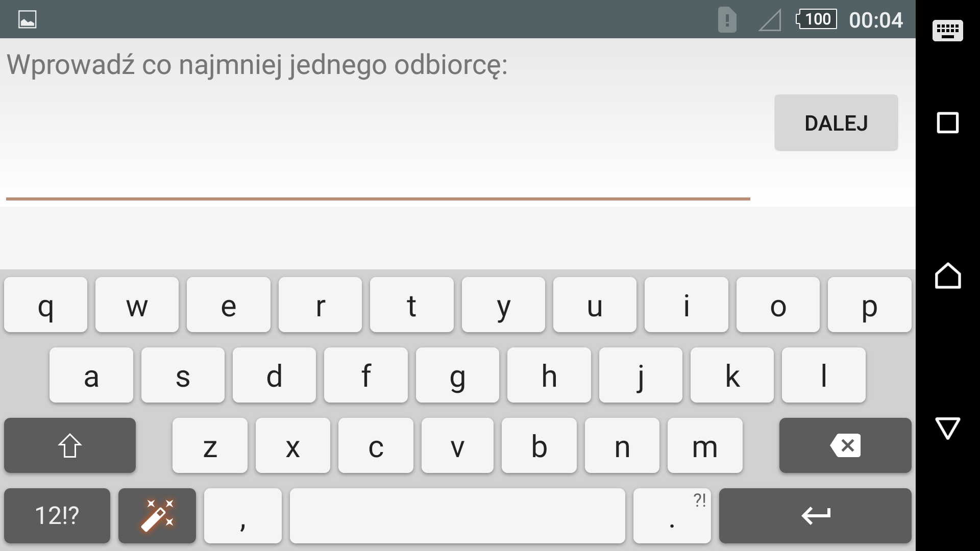
Task: Tap the letter m key
Action: click(x=705, y=445)
